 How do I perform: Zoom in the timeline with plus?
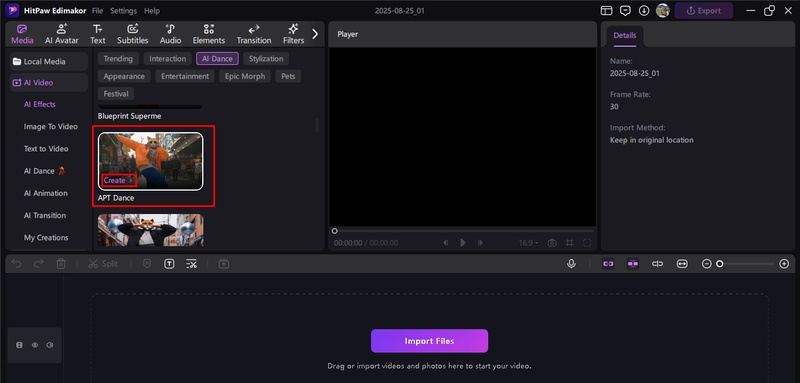coord(784,264)
